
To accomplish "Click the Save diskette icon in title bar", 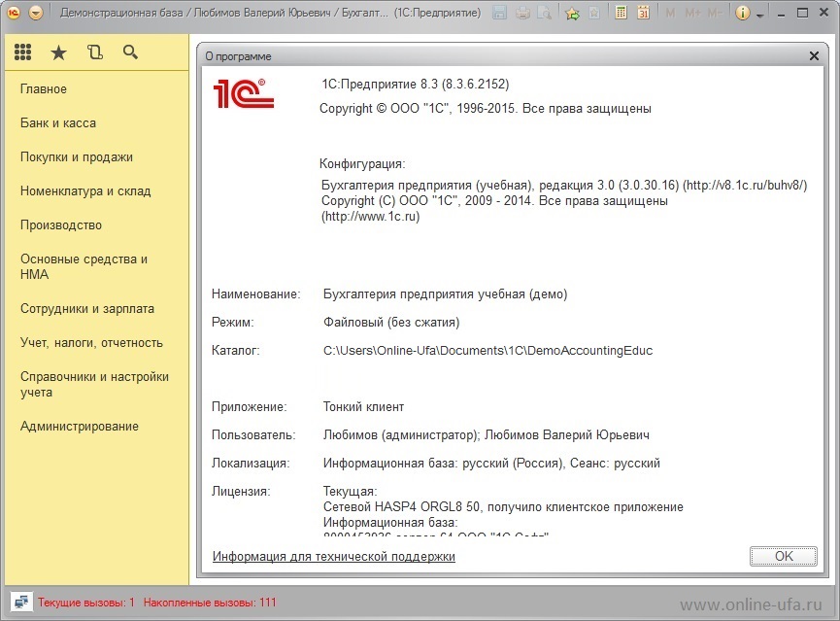I will tap(499, 13).
